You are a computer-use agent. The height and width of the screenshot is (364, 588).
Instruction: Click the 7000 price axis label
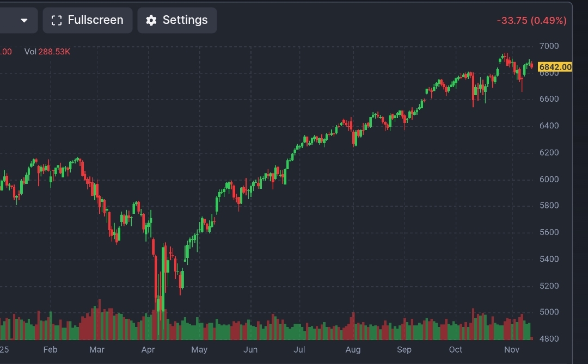(x=549, y=46)
